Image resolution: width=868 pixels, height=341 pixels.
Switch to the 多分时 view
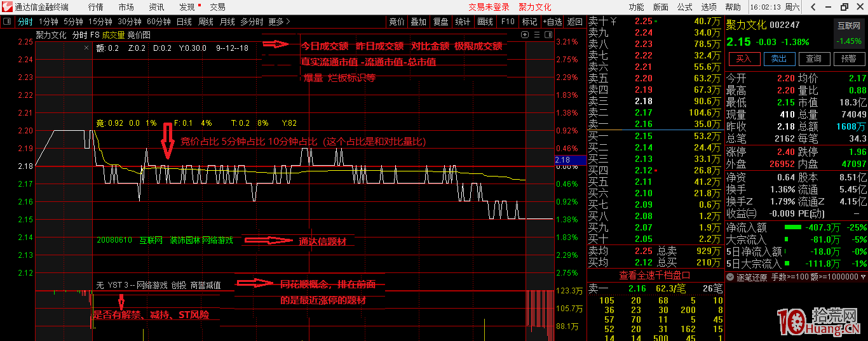[x=252, y=22]
